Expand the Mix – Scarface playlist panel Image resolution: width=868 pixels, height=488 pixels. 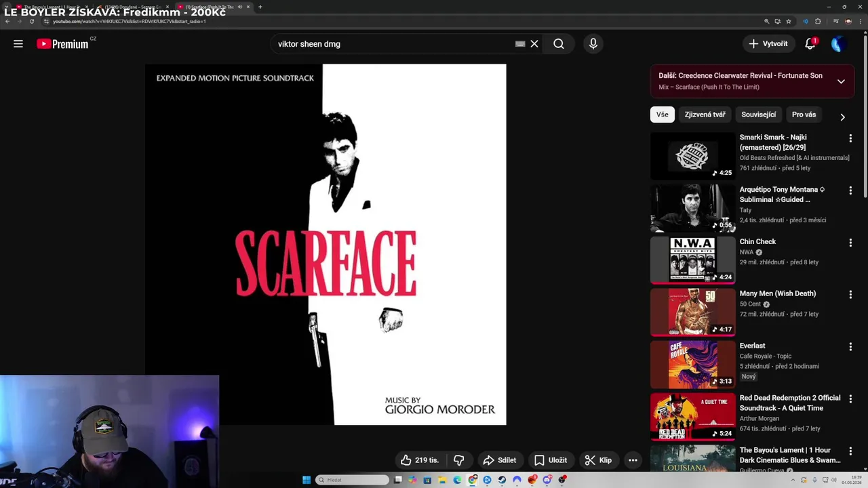pyautogui.click(x=841, y=81)
